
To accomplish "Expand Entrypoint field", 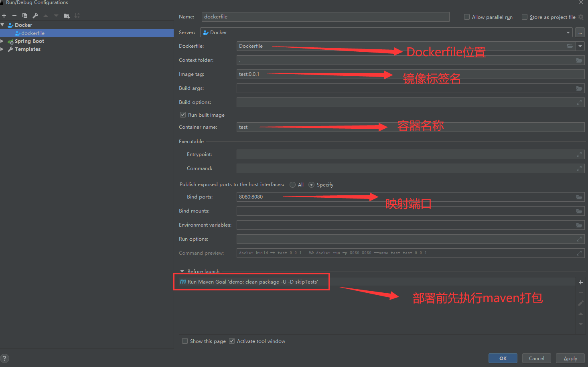I will point(579,154).
